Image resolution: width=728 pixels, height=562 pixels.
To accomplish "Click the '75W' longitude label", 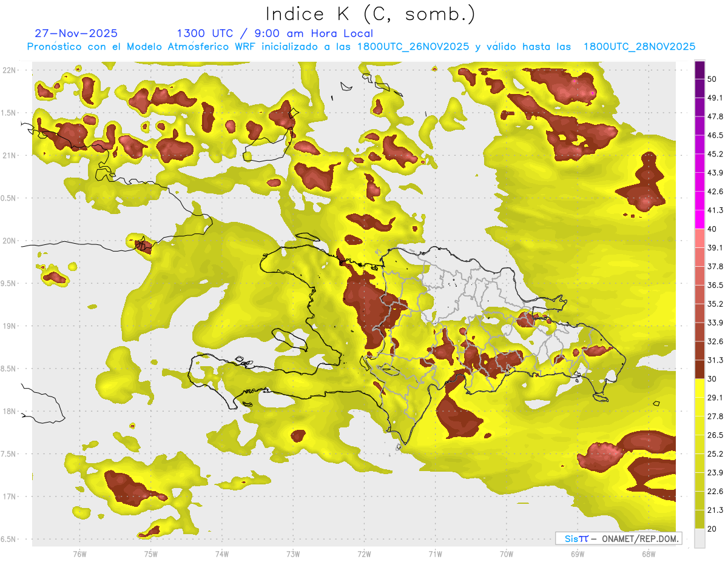I will click(151, 554).
